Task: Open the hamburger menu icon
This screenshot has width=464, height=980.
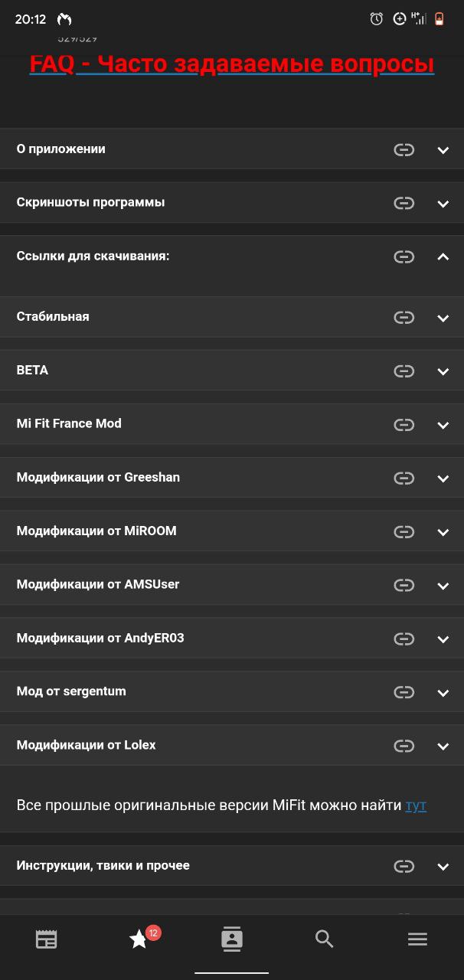Action: (417, 939)
